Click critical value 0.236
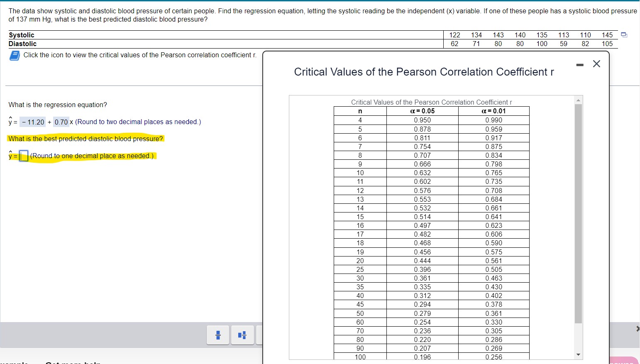The image size is (640, 364). click(x=423, y=331)
